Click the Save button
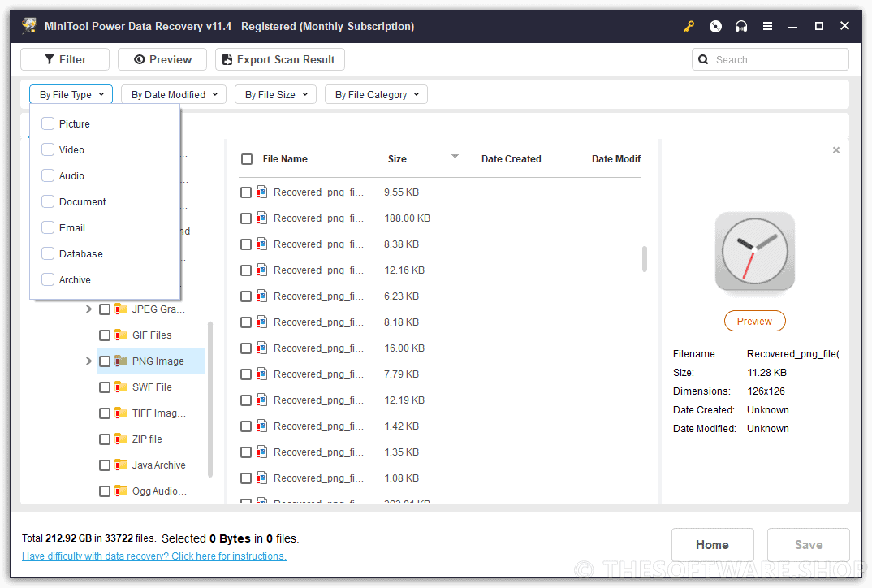 pyautogui.click(x=809, y=545)
